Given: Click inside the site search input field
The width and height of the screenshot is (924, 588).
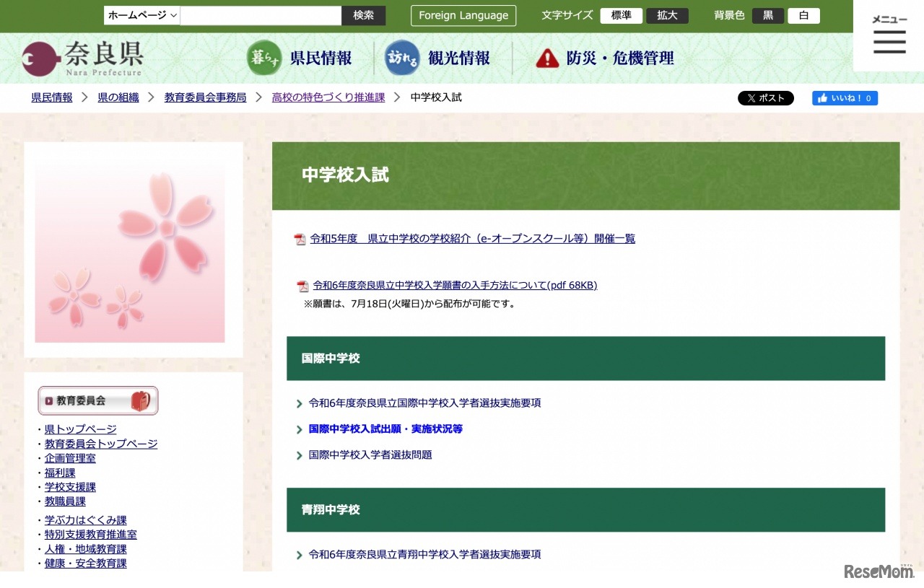Looking at the screenshot, I should point(260,14).
